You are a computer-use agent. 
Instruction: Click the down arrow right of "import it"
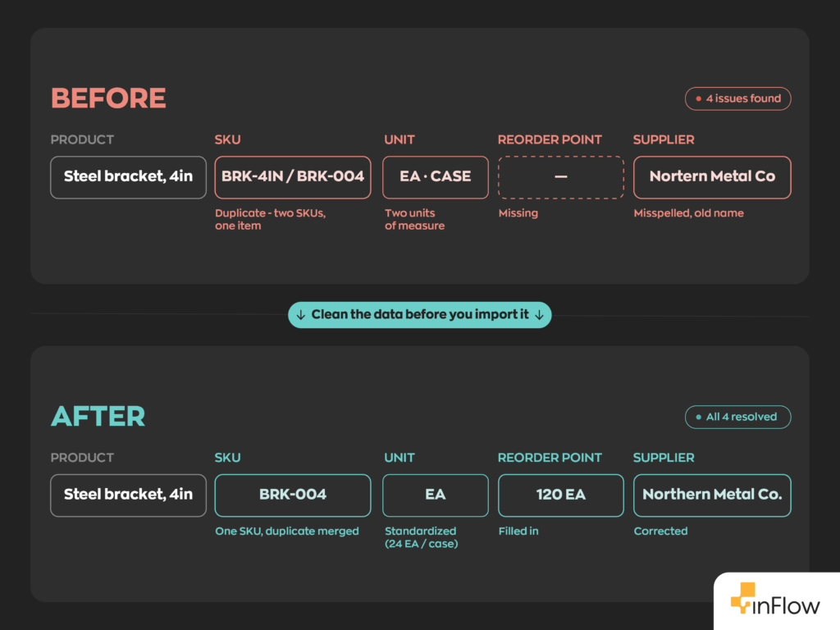[x=540, y=315]
